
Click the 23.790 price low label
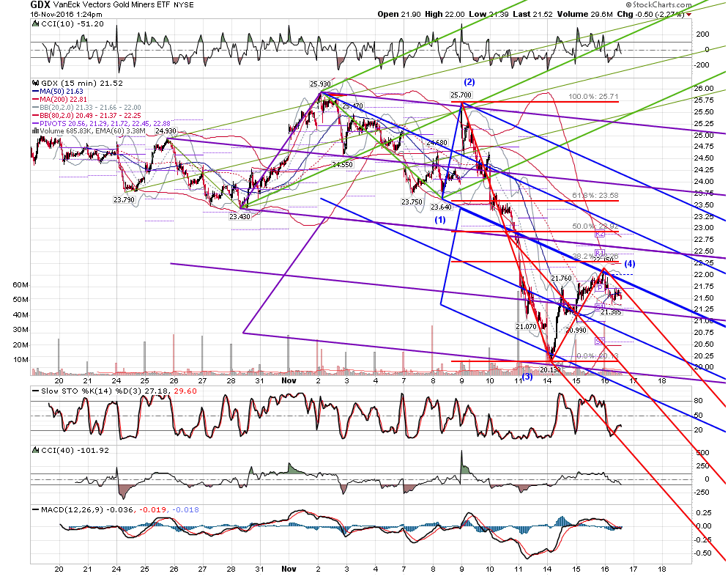pos(124,200)
